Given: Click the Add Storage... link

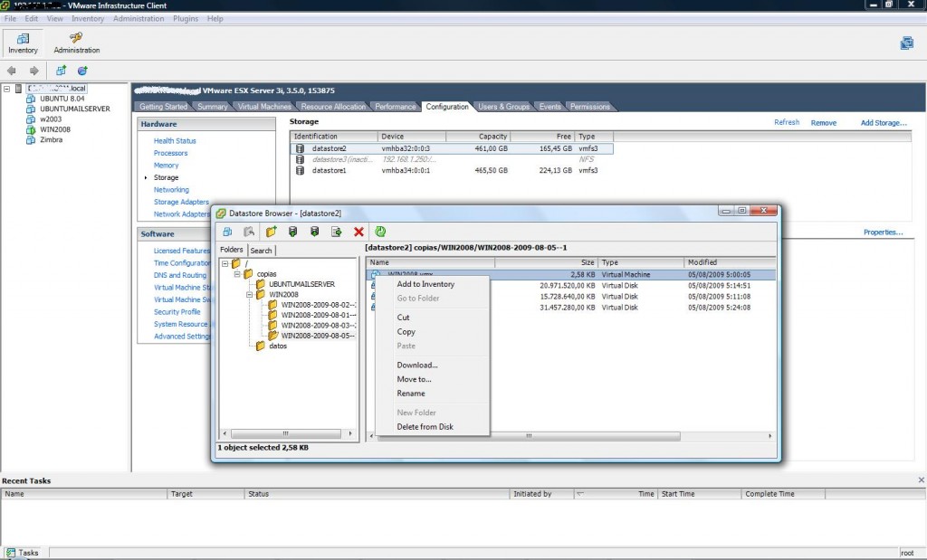Looking at the screenshot, I should click(884, 123).
